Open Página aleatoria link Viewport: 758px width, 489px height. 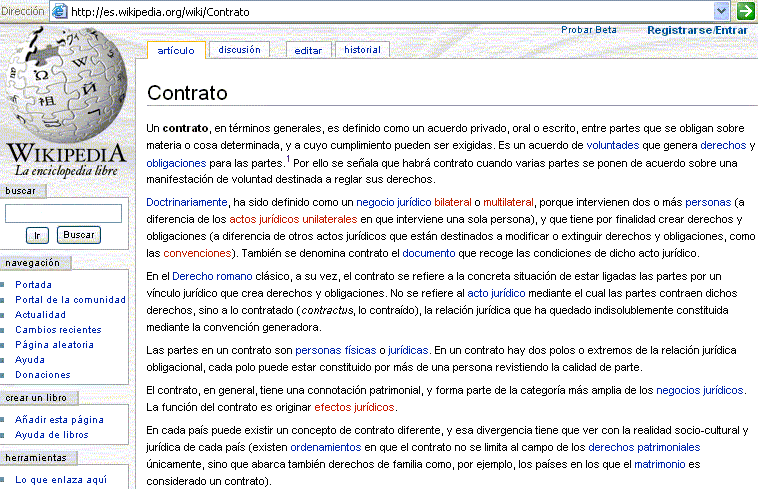coord(54,345)
